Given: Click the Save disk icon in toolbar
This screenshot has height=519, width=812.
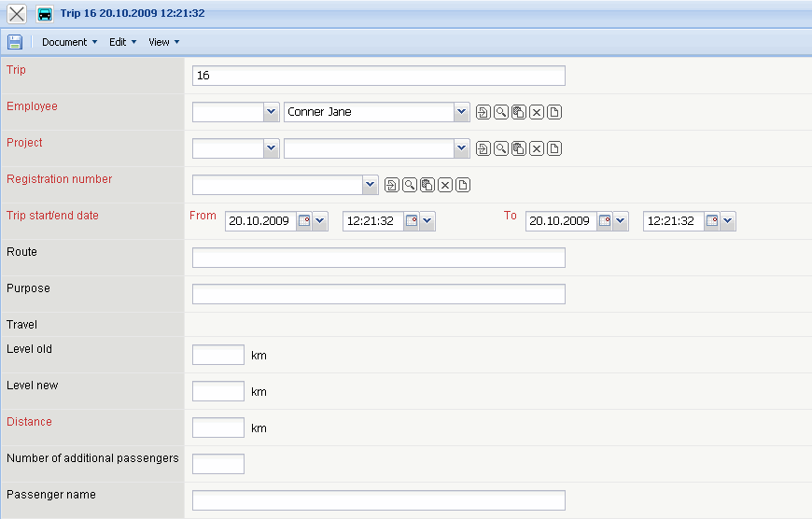Looking at the screenshot, I should pos(15,42).
